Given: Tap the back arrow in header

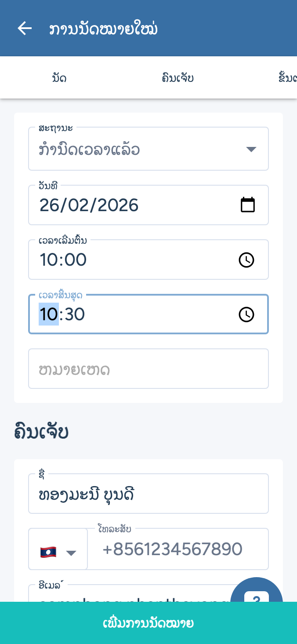Looking at the screenshot, I should click(x=25, y=29).
